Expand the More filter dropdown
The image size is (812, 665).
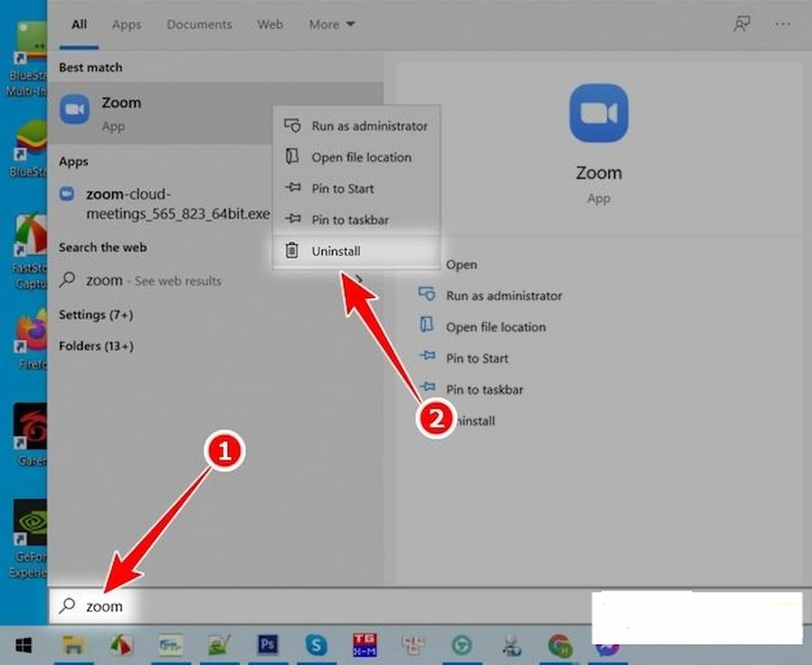tap(332, 24)
